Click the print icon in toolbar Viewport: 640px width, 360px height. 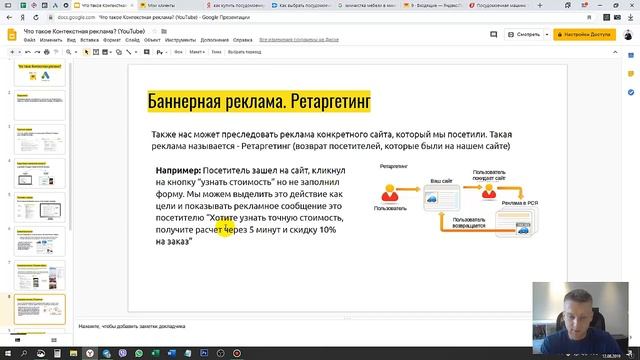[x=47, y=52]
